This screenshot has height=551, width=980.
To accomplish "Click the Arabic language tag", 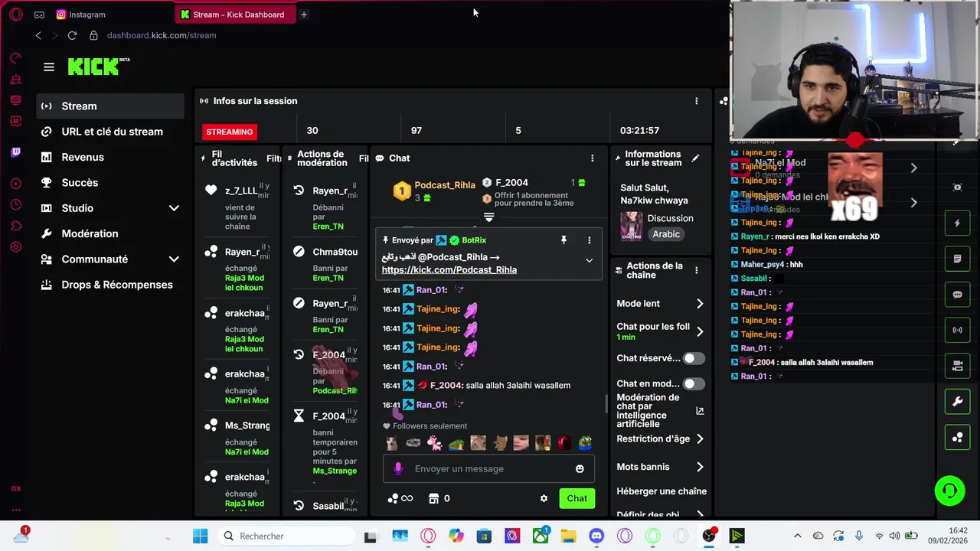I will (x=666, y=234).
